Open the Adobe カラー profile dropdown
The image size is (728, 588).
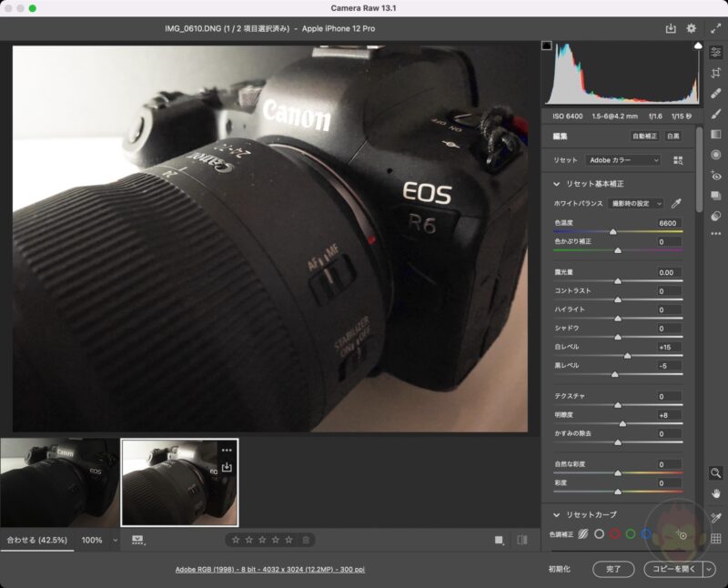[x=623, y=160]
